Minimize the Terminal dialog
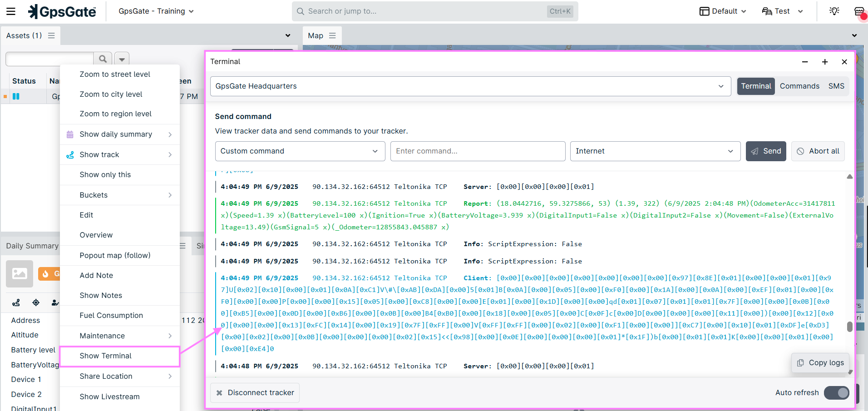The width and height of the screenshot is (868, 411). click(x=805, y=62)
